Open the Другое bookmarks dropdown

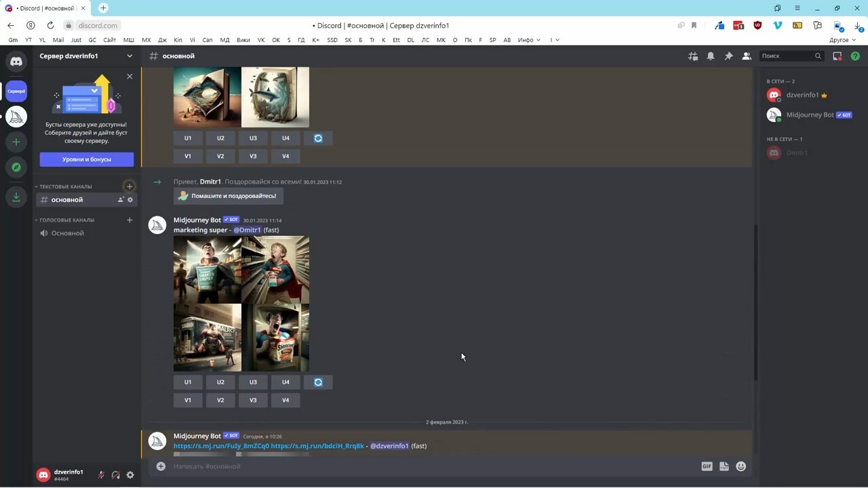tap(843, 40)
